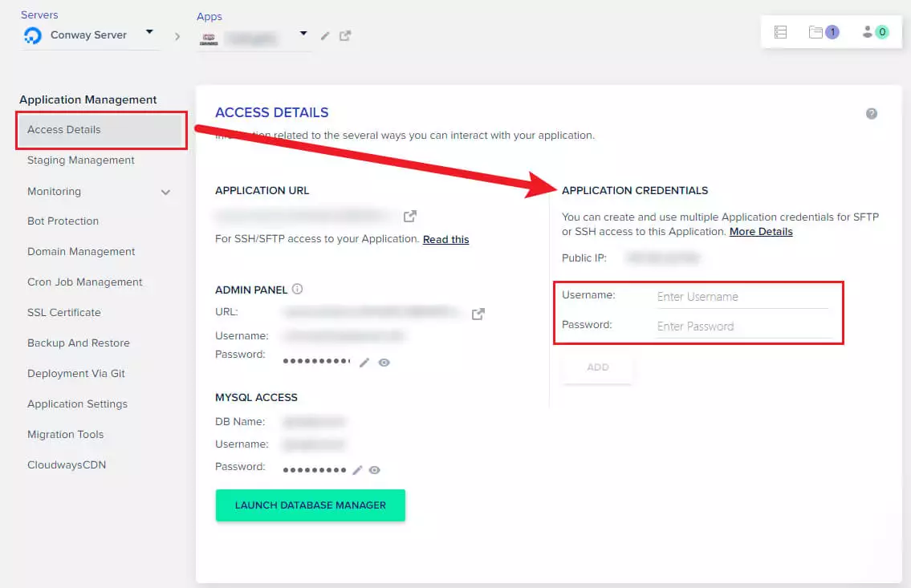Click the Admin Panel info icon
The image size is (911, 588).
click(297, 289)
